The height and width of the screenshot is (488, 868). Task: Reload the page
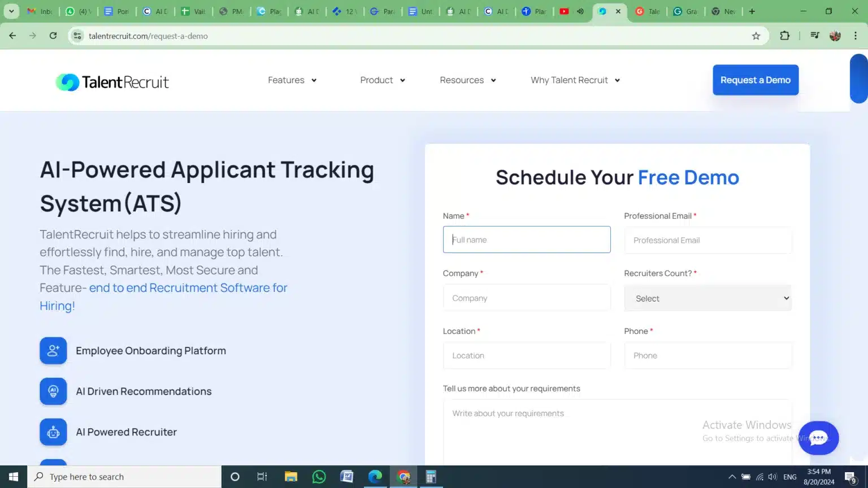[x=53, y=36]
